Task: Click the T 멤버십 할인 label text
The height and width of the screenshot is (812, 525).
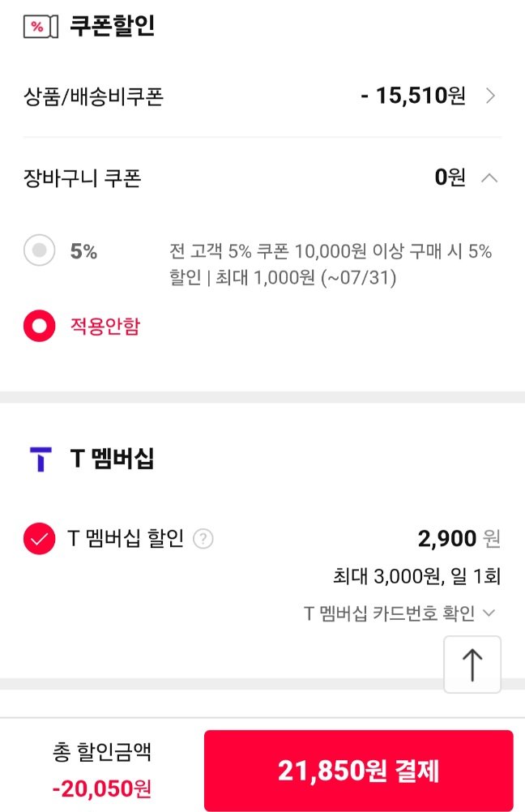Action: [x=126, y=538]
